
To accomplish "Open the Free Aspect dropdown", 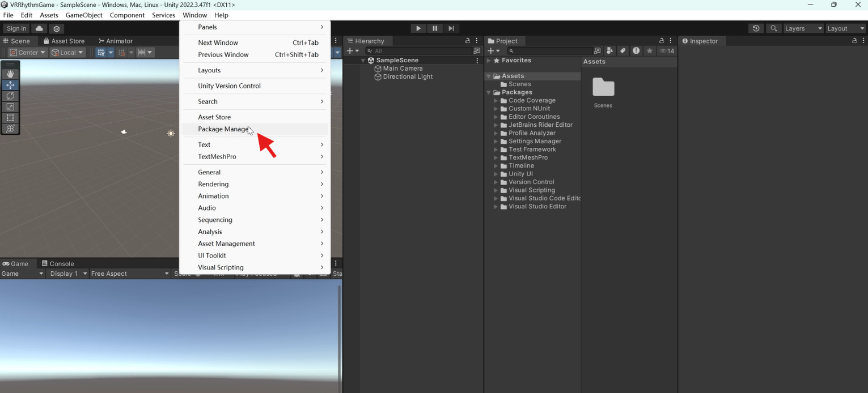I will (129, 274).
